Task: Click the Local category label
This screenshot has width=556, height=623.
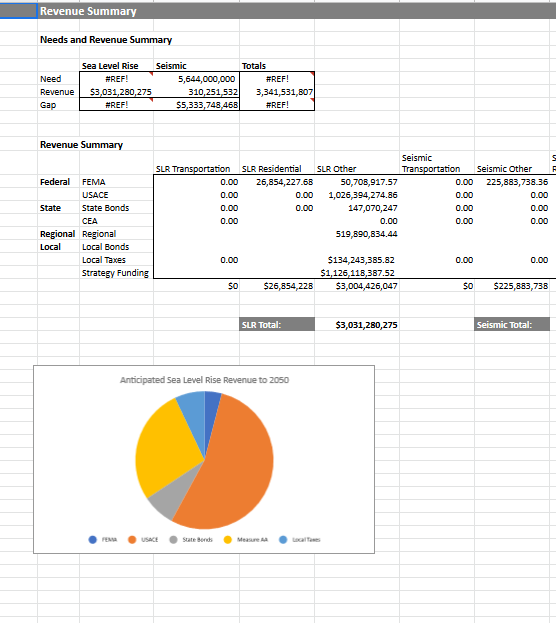Action: point(50,247)
